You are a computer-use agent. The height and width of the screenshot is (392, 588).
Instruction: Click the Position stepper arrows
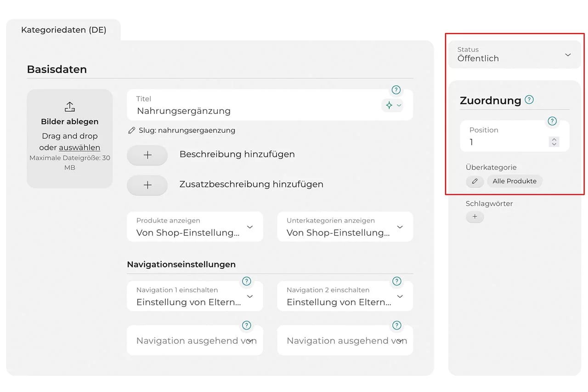point(554,142)
